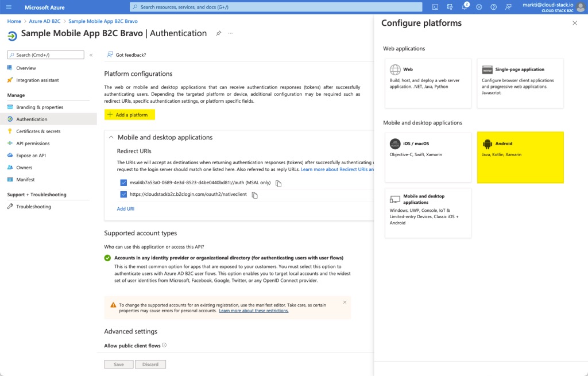Select the Single-page application platform card
The width and height of the screenshot is (588, 376).
(520, 83)
